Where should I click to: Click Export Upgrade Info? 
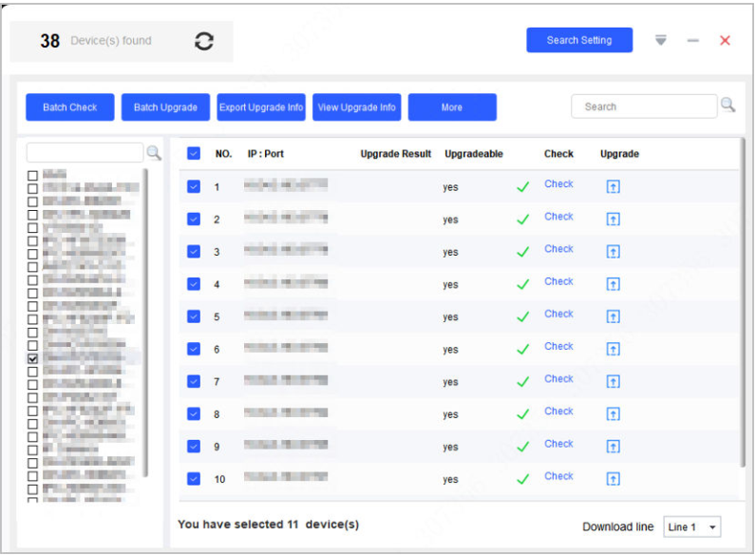pyautogui.click(x=261, y=107)
